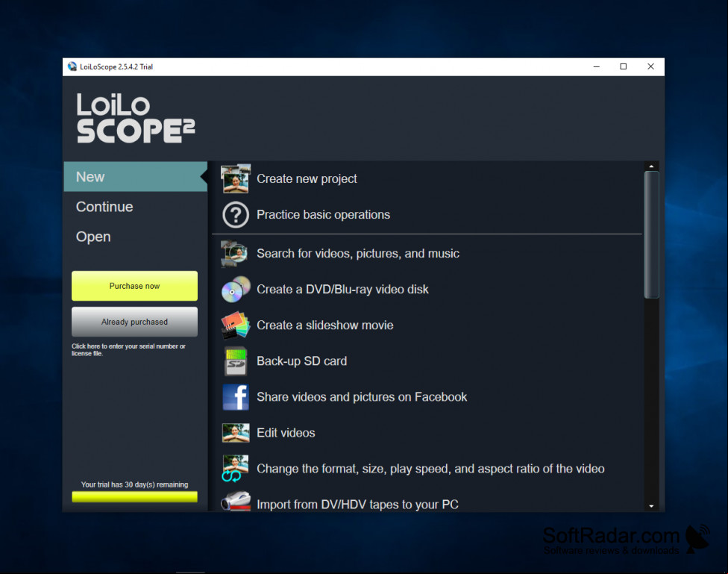Click the yellow trial remaining progress bar
Screen dimensions: 728x574
135,497
